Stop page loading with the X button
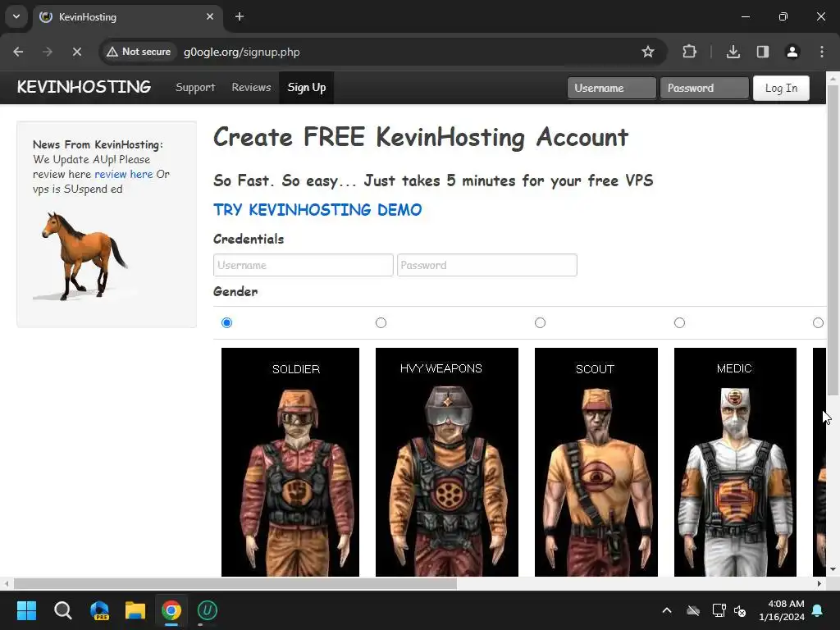The height and width of the screenshot is (630, 840). (76, 52)
